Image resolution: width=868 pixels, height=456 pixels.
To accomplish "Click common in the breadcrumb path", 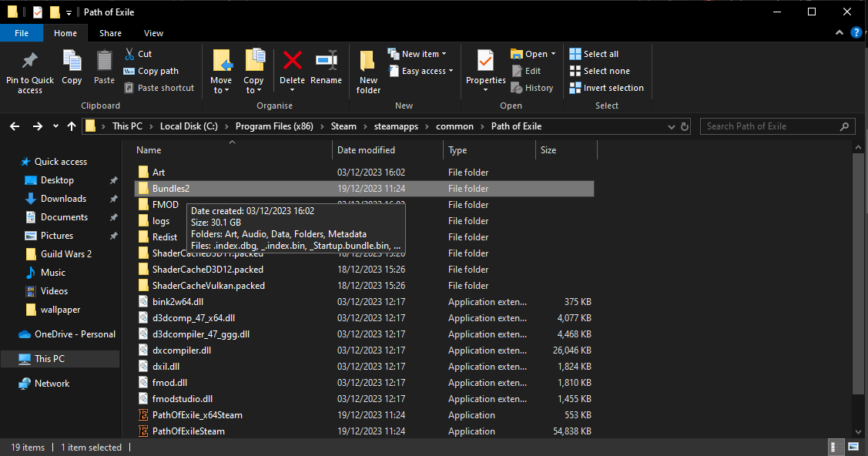I will pyautogui.click(x=454, y=126).
